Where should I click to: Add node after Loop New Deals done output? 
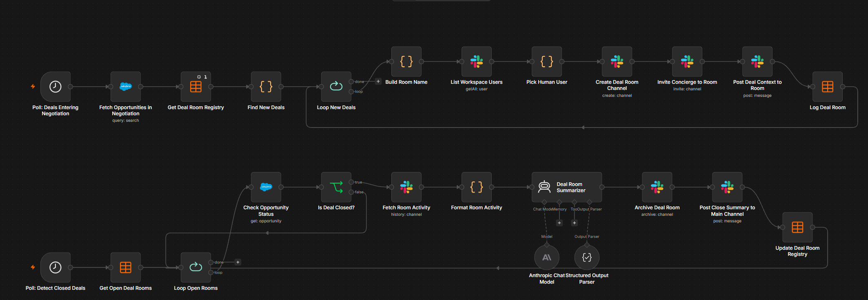pos(378,81)
